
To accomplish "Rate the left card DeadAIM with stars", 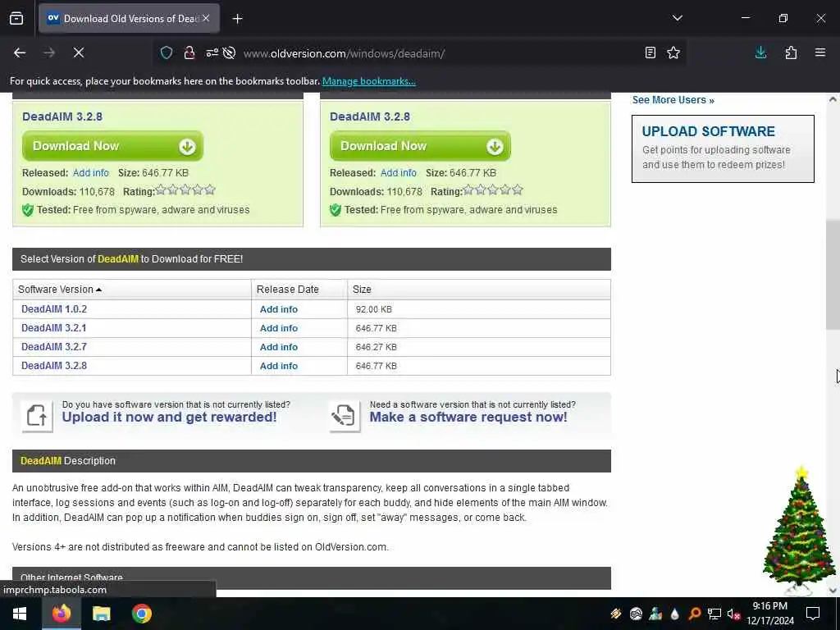I will [x=185, y=189].
